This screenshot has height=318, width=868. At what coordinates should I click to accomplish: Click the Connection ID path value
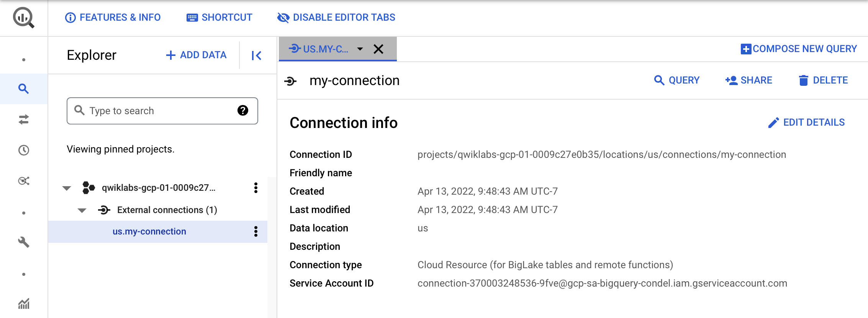602,155
